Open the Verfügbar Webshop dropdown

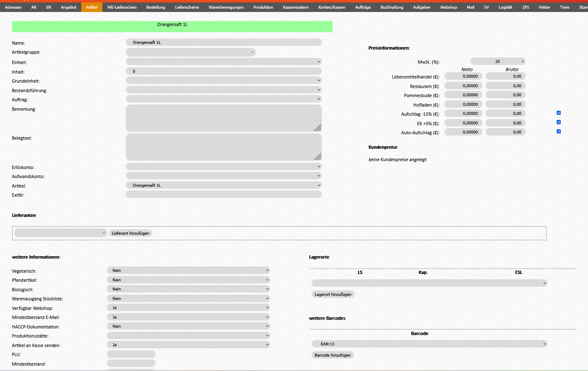188,308
